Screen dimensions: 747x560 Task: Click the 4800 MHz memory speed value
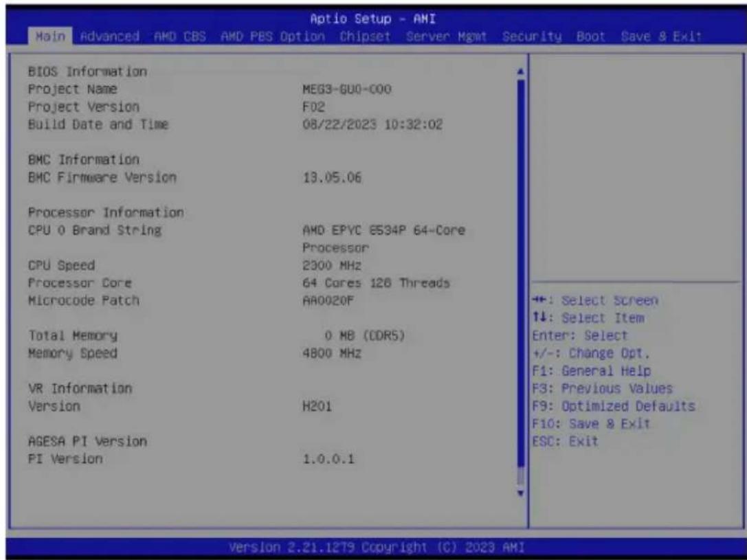pyautogui.click(x=332, y=353)
